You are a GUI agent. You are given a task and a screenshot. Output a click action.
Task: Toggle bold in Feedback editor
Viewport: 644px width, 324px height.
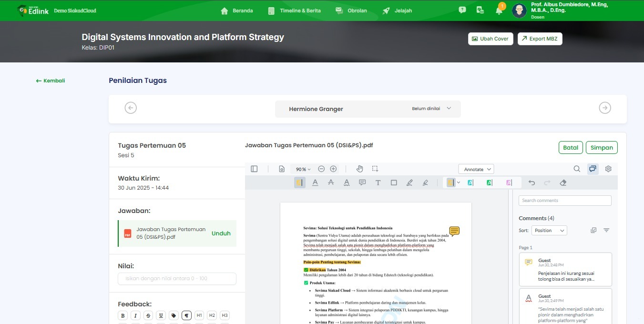coord(123,315)
